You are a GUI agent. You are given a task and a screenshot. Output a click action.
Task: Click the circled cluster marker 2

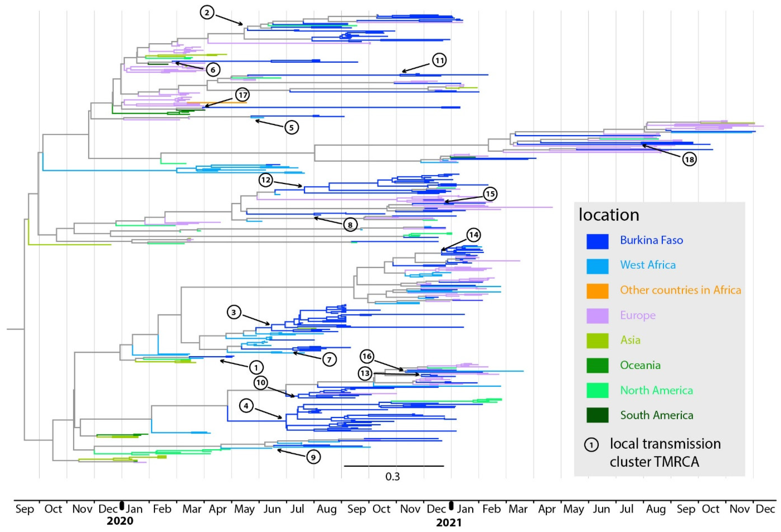coord(207,13)
